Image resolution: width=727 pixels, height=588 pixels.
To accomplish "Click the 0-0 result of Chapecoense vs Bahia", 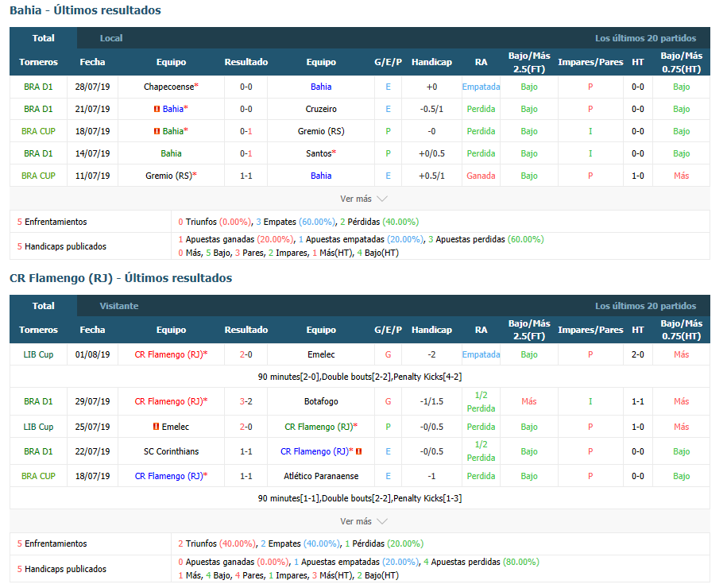I will pyautogui.click(x=246, y=87).
